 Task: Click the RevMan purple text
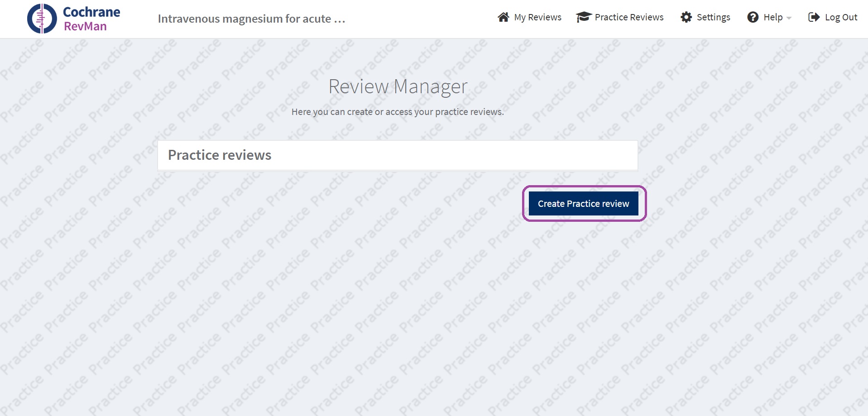(85, 26)
